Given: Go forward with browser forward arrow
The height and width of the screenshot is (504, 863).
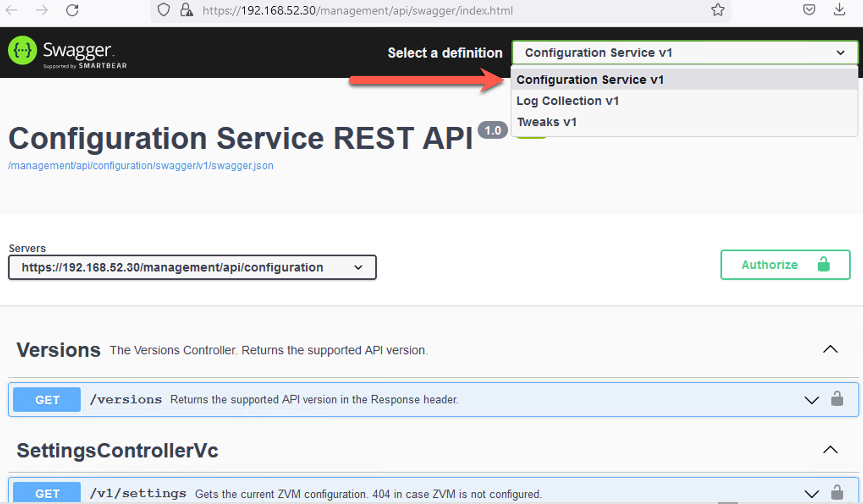Looking at the screenshot, I should [42, 10].
